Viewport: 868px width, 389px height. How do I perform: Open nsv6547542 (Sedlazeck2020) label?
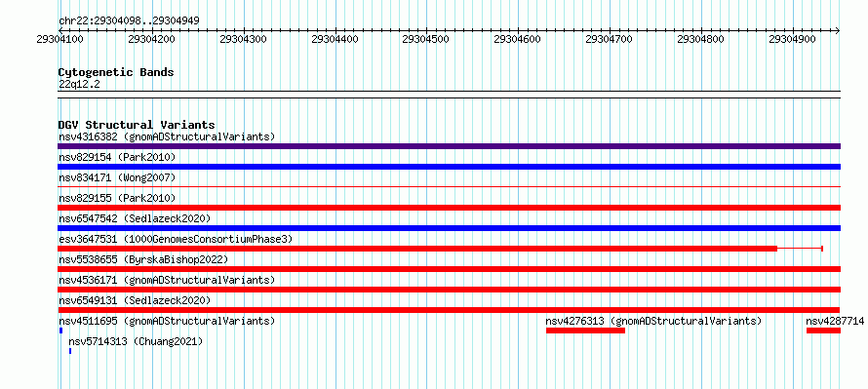point(135,218)
